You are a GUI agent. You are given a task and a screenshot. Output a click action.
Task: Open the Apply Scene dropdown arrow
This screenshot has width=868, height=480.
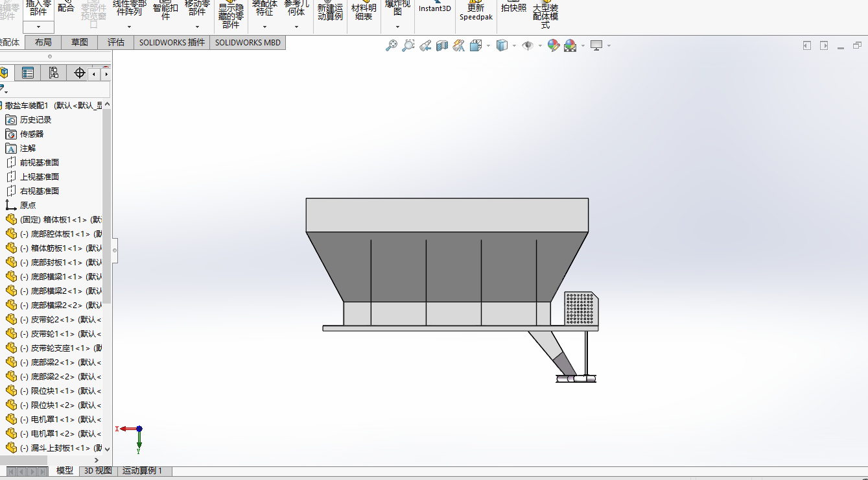pyautogui.click(x=583, y=45)
